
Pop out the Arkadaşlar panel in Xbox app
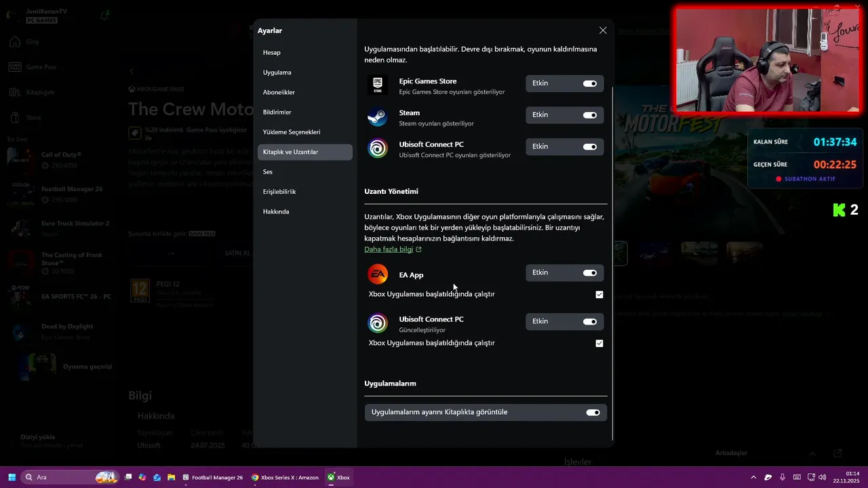[837, 453]
